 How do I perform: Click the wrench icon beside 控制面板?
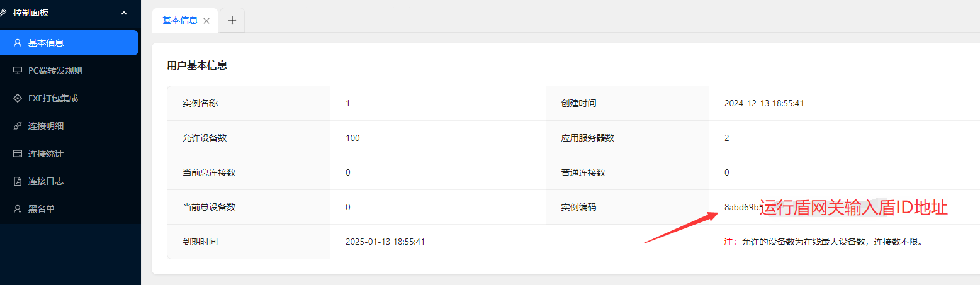coord(4,13)
